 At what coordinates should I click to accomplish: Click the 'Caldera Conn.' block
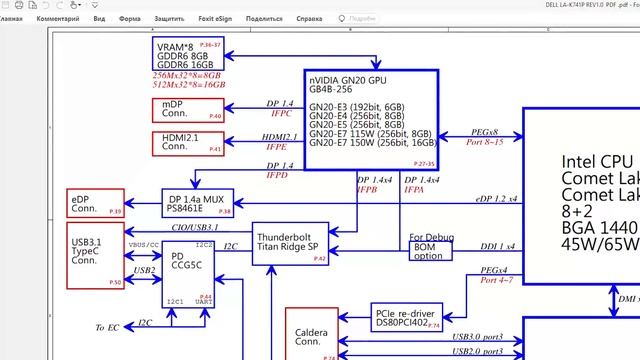click(x=312, y=334)
